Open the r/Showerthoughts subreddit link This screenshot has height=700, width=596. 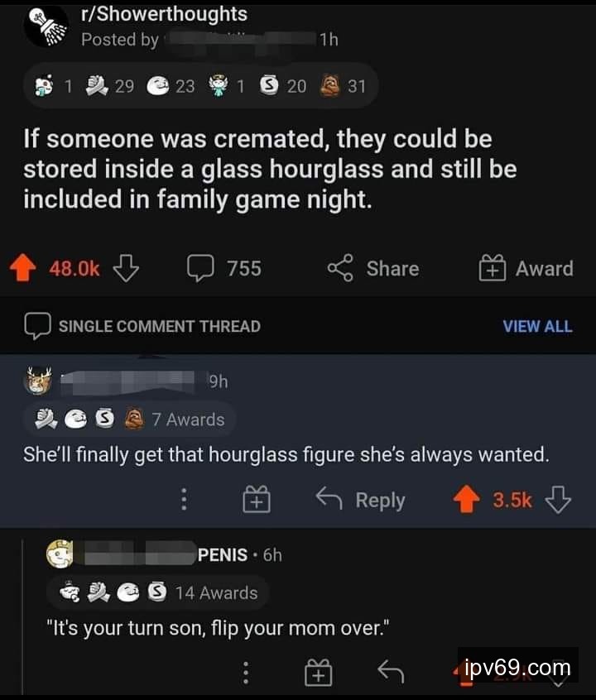point(164,14)
